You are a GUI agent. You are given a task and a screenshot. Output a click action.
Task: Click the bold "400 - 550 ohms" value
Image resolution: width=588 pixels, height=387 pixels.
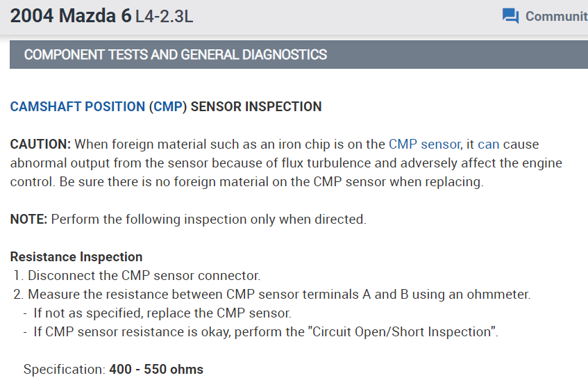click(156, 370)
